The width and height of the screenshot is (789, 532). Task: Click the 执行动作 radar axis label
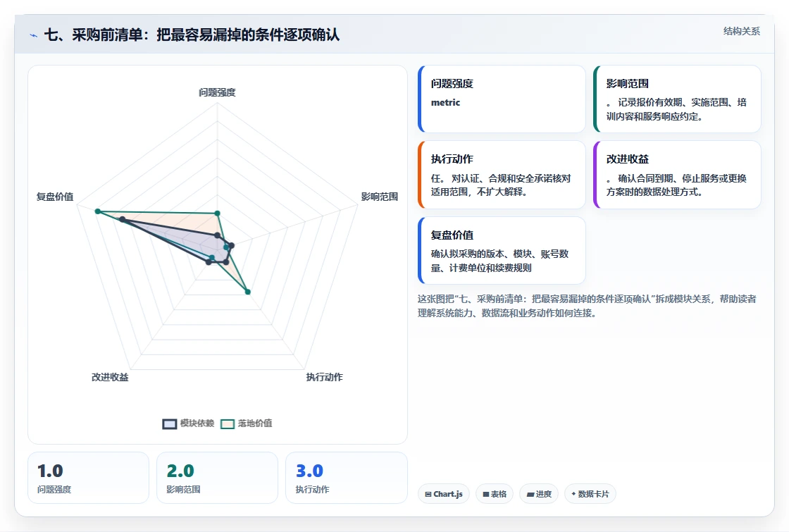point(324,377)
